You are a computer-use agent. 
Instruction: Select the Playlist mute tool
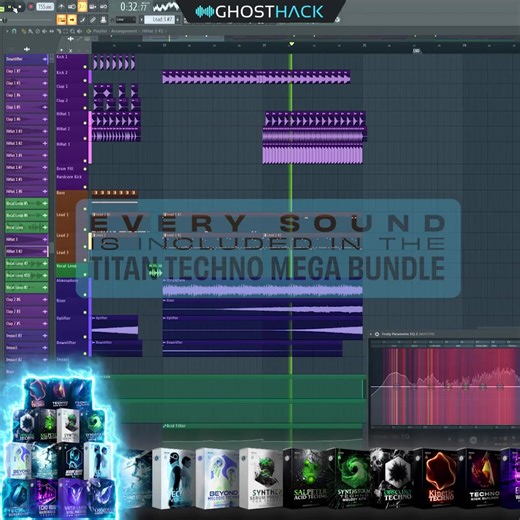pos(44,31)
